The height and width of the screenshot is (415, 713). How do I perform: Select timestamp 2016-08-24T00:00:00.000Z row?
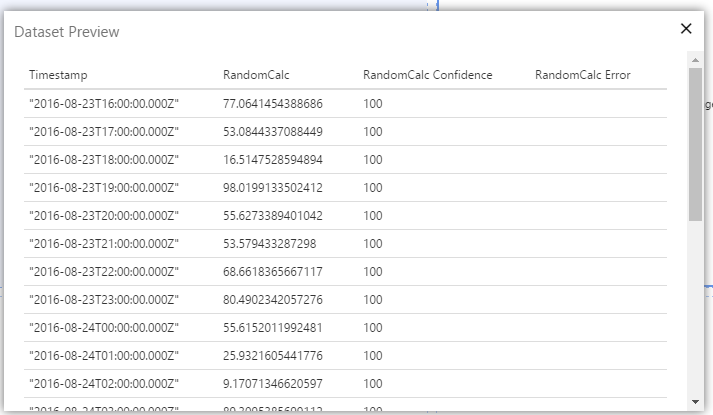coord(104,327)
